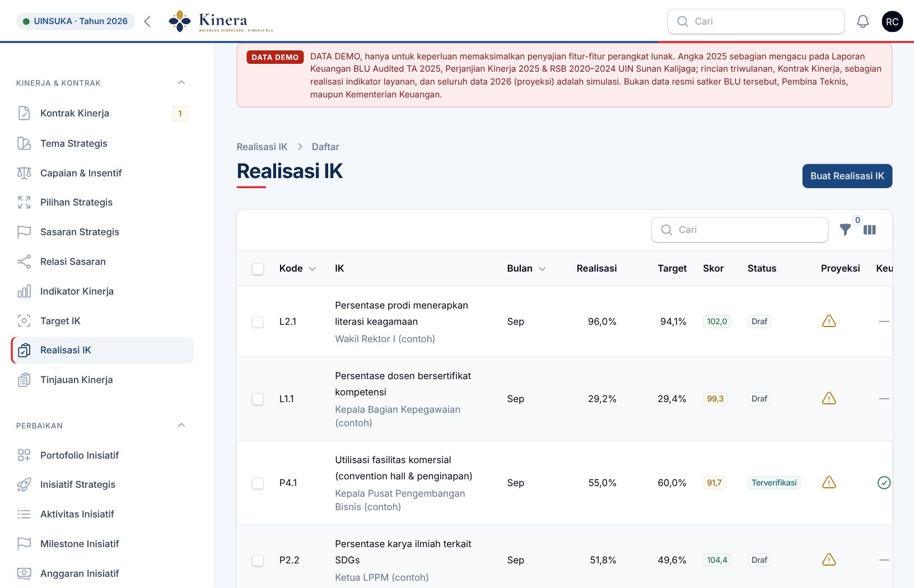914x588 pixels.
Task: Tick checkbox for row L1.1
Action: [x=258, y=399]
